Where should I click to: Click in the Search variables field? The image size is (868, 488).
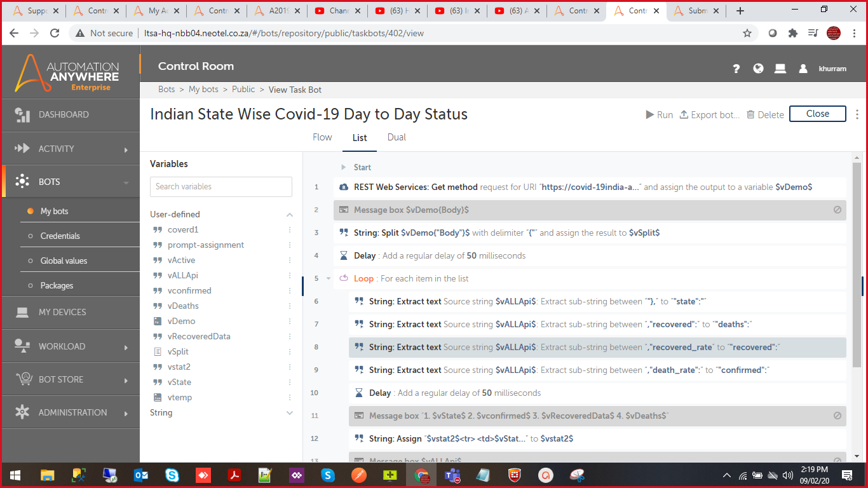[x=221, y=187]
